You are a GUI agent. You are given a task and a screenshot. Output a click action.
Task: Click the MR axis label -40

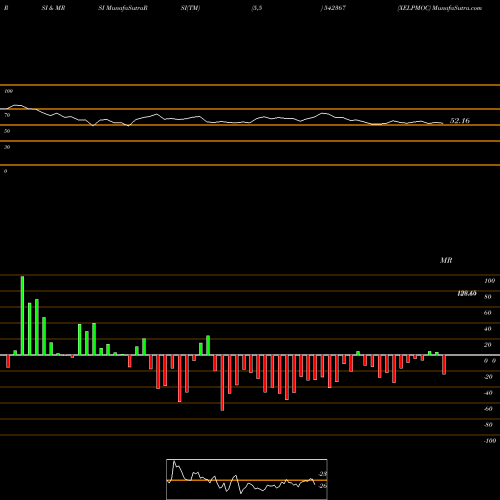pyautogui.click(x=488, y=393)
